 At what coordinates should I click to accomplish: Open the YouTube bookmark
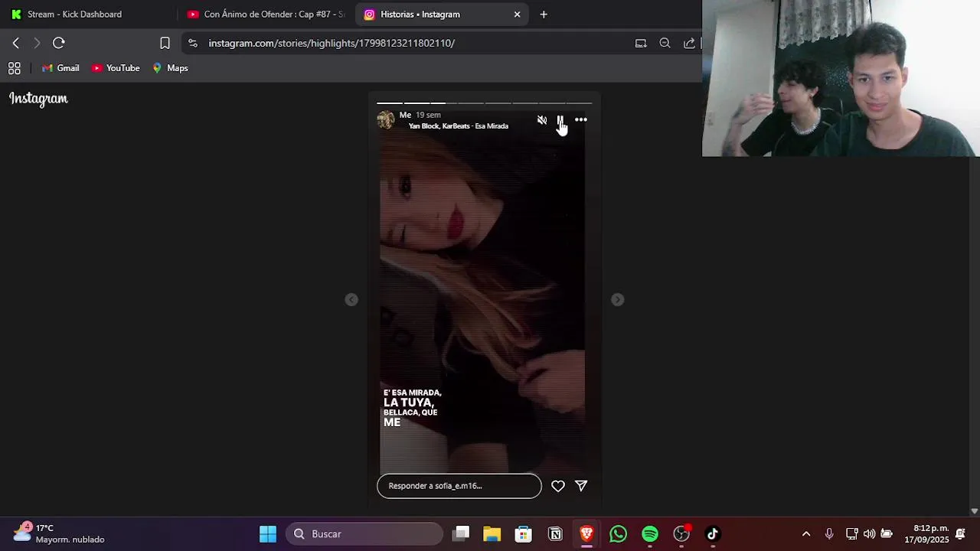(116, 68)
